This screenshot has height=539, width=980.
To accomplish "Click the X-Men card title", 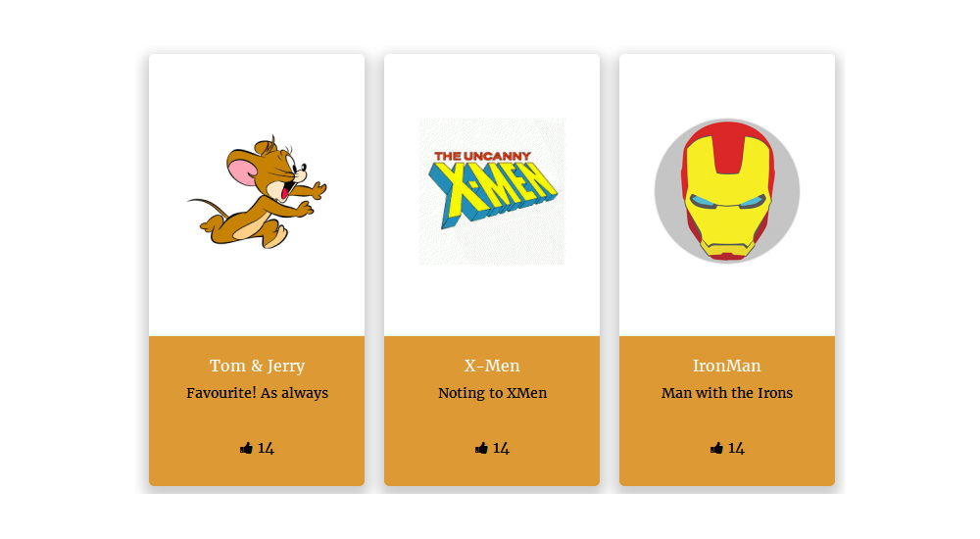I will pos(492,366).
